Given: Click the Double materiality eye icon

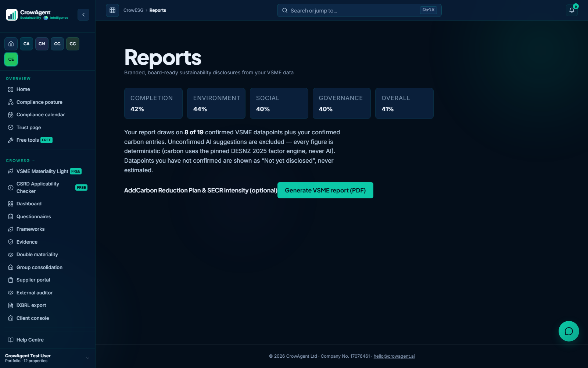Looking at the screenshot, I should pos(11,255).
